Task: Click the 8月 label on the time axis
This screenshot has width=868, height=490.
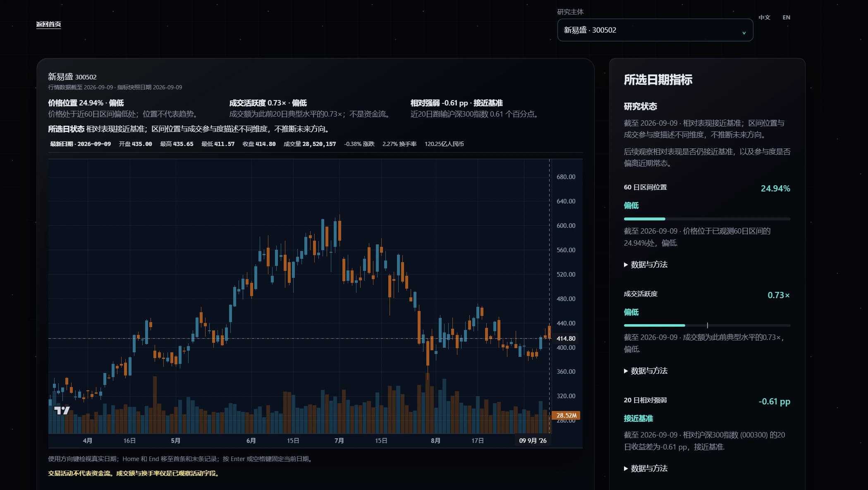Action: pyautogui.click(x=435, y=440)
